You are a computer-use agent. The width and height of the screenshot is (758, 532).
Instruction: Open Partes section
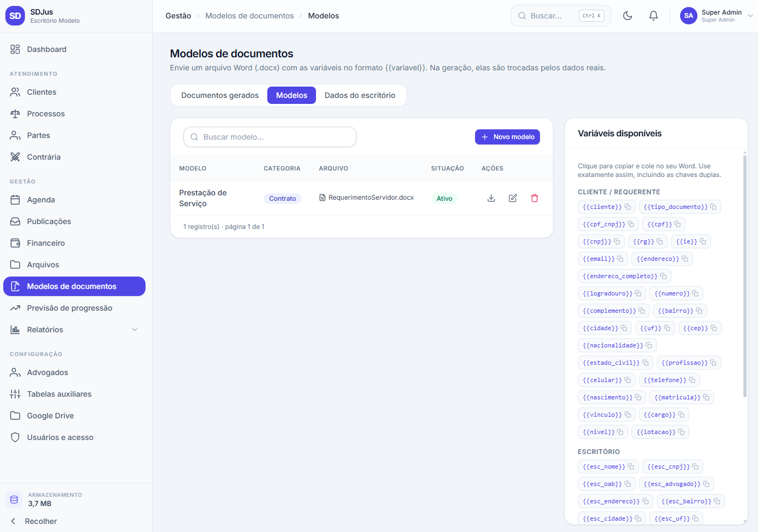pos(74,135)
